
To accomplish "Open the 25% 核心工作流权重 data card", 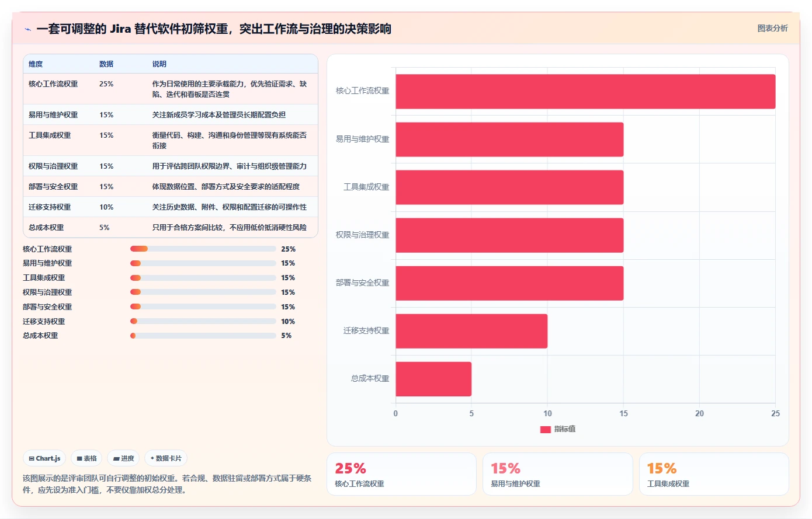I will [401, 474].
